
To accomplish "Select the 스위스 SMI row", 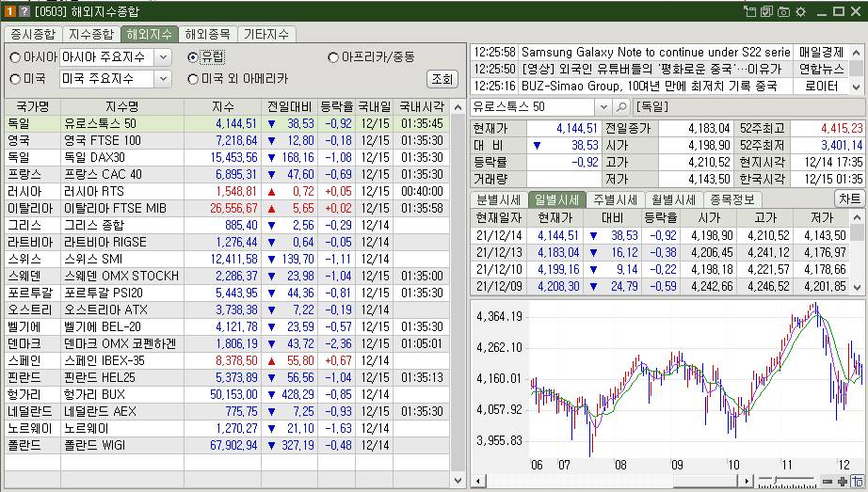I will [x=227, y=259].
